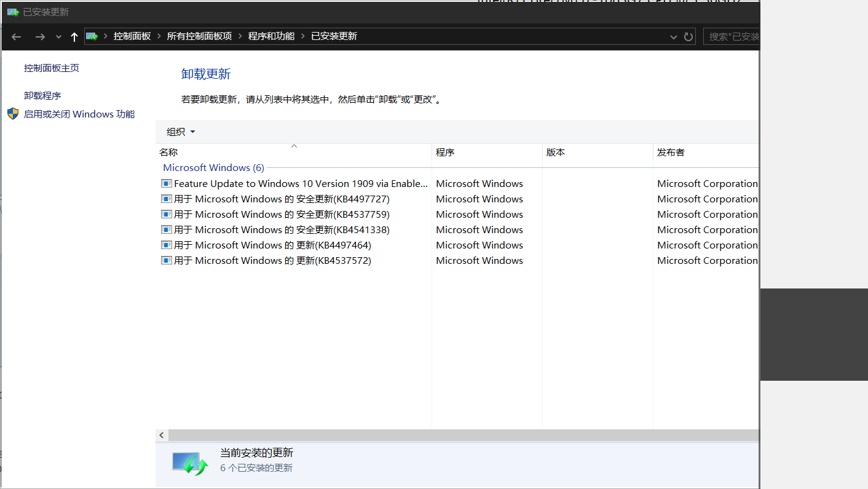Click the icon of KB4537759 entry
This screenshot has width=868, height=489.
click(x=166, y=214)
